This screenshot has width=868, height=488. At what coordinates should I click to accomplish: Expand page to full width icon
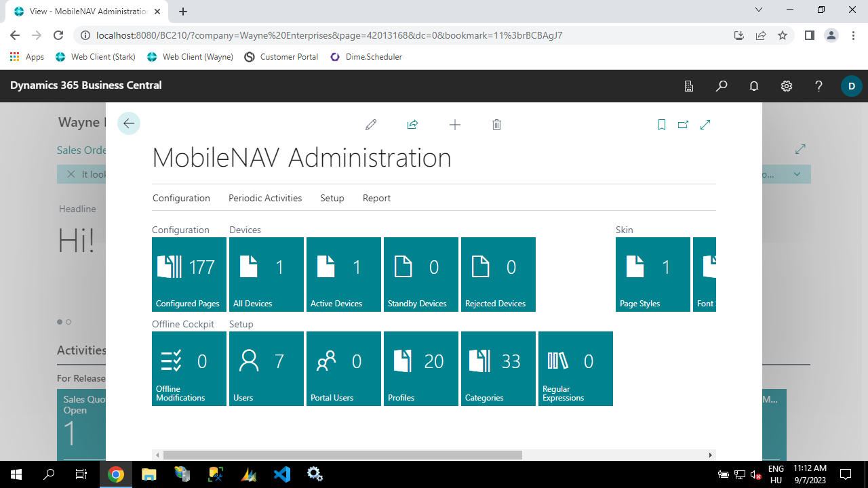(x=705, y=125)
